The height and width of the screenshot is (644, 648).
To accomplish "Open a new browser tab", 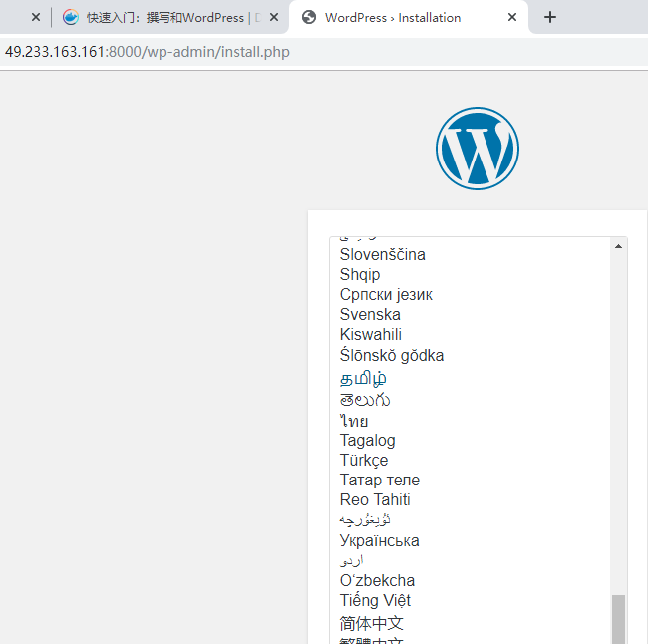I will (550, 17).
